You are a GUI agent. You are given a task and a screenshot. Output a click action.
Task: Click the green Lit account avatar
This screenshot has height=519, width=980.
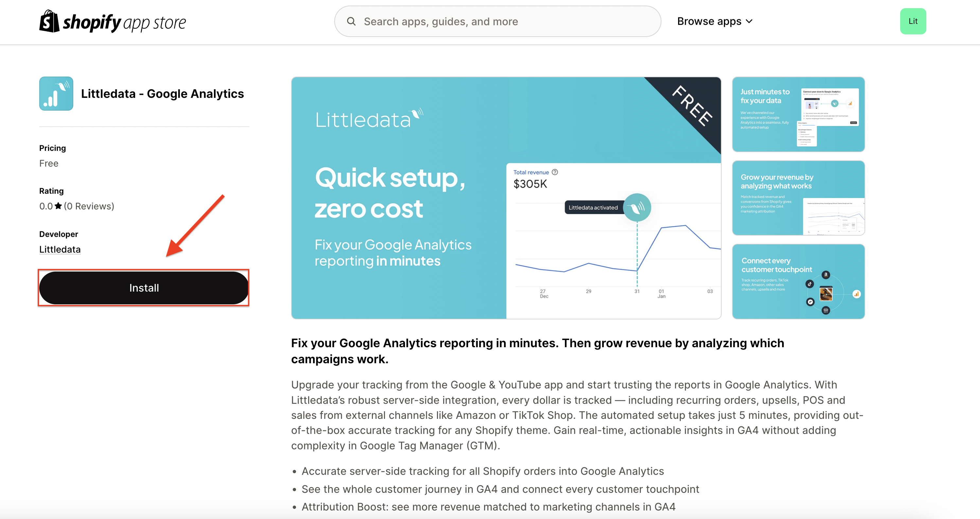[913, 21]
